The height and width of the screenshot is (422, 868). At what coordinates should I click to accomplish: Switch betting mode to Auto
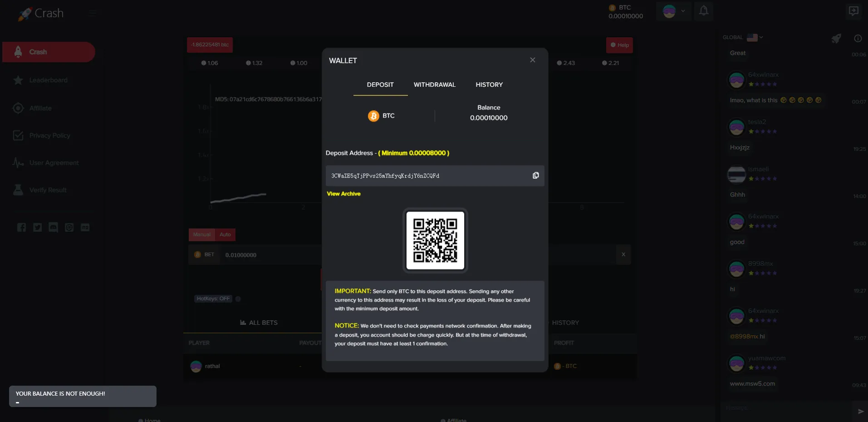pyautogui.click(x=225, y=234)
